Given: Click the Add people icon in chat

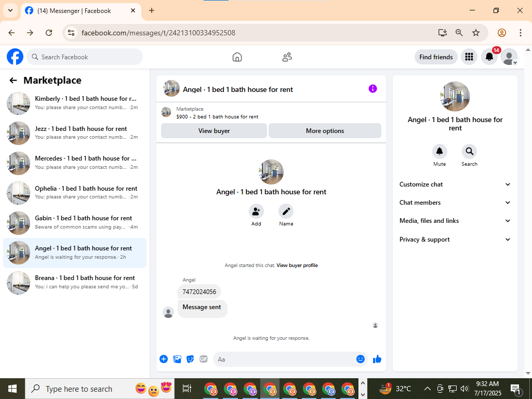Looking at the screenshot, I should (x=256, y=211).
